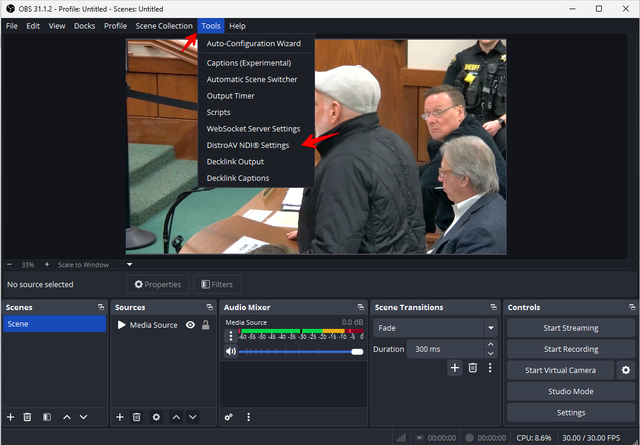Viewport: 640px width, 445px height.
Task: Pop out the Controls dock
Action: [x=632, y=307]
